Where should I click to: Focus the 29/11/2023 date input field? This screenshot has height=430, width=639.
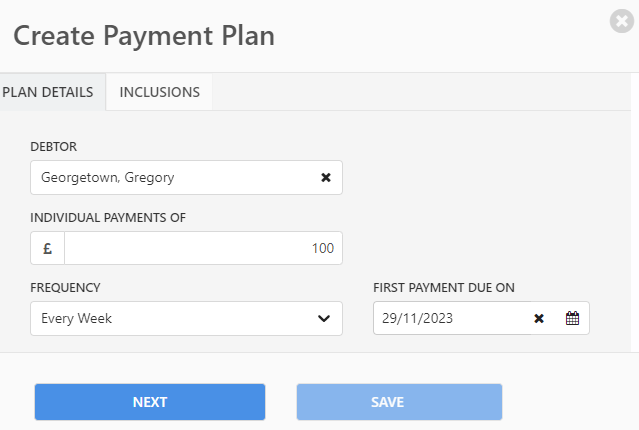(x=452, y=318)
